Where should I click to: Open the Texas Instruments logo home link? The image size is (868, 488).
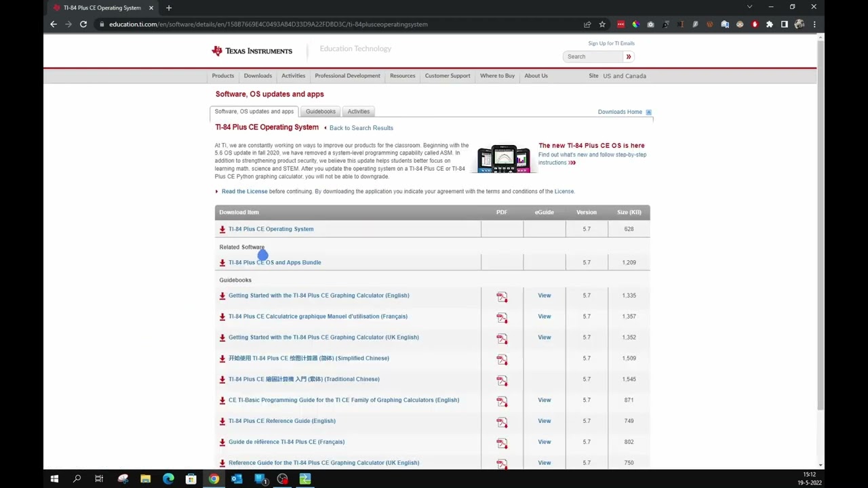[252, 51]
